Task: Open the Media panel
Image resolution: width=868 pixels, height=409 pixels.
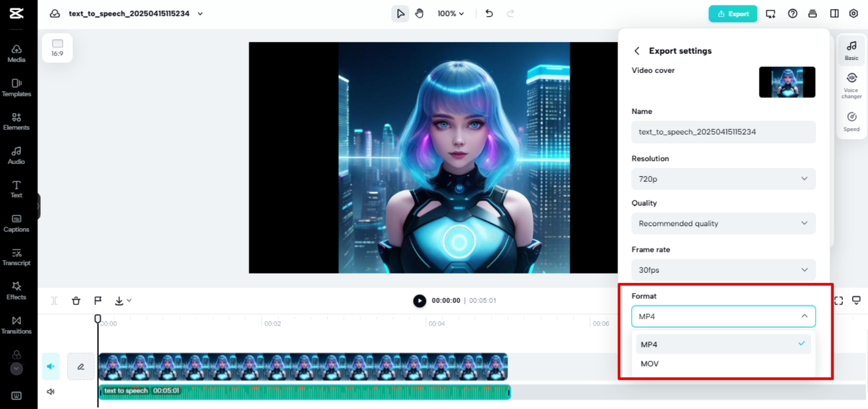Action: tap(16, 54)
